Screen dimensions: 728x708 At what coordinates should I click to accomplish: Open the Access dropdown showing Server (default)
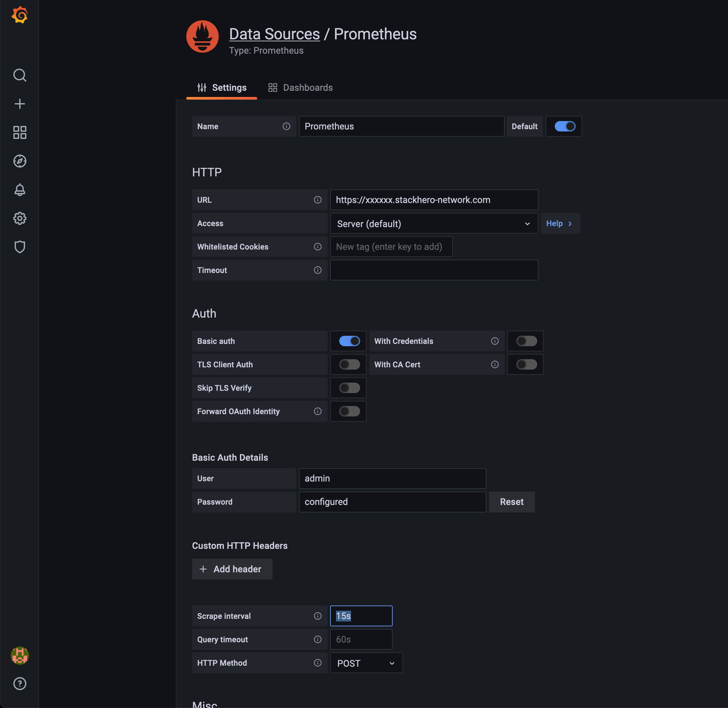[x=434, y=224]
